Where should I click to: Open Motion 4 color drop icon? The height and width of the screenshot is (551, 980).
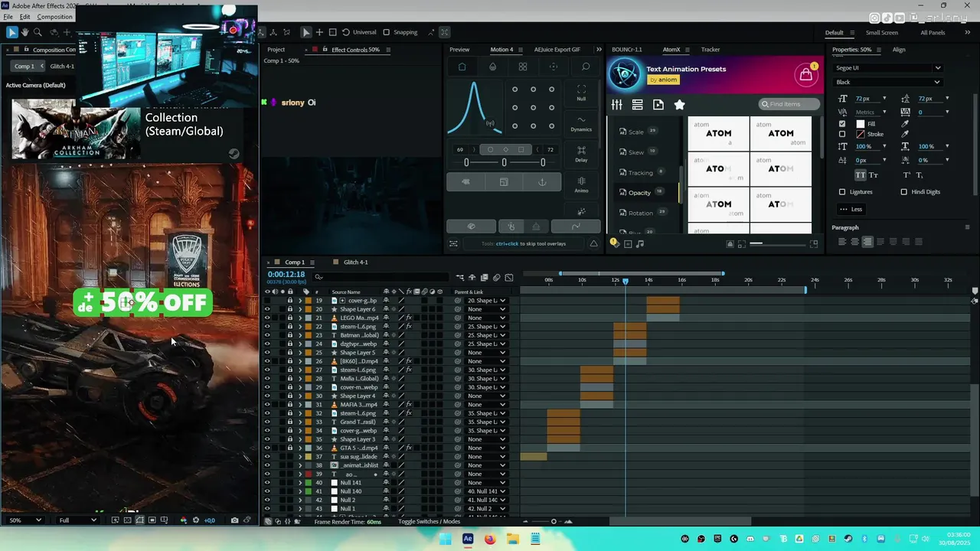click(492, 67)
